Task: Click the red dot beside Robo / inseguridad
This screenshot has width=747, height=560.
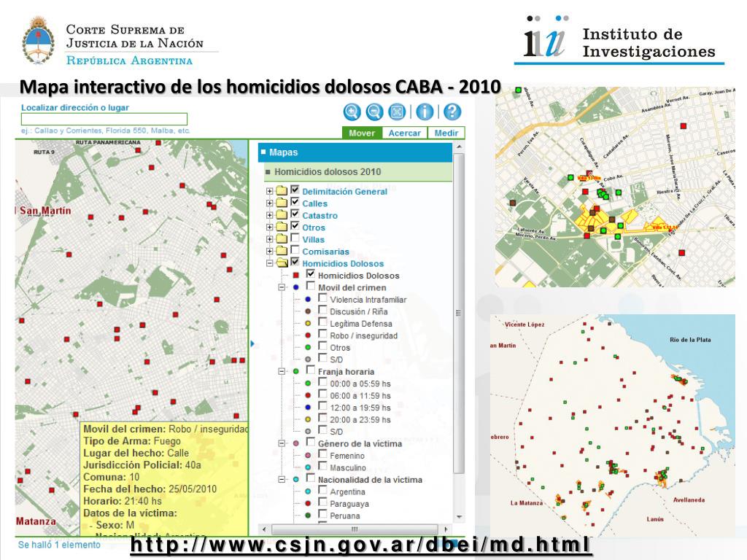Action: 308,335
